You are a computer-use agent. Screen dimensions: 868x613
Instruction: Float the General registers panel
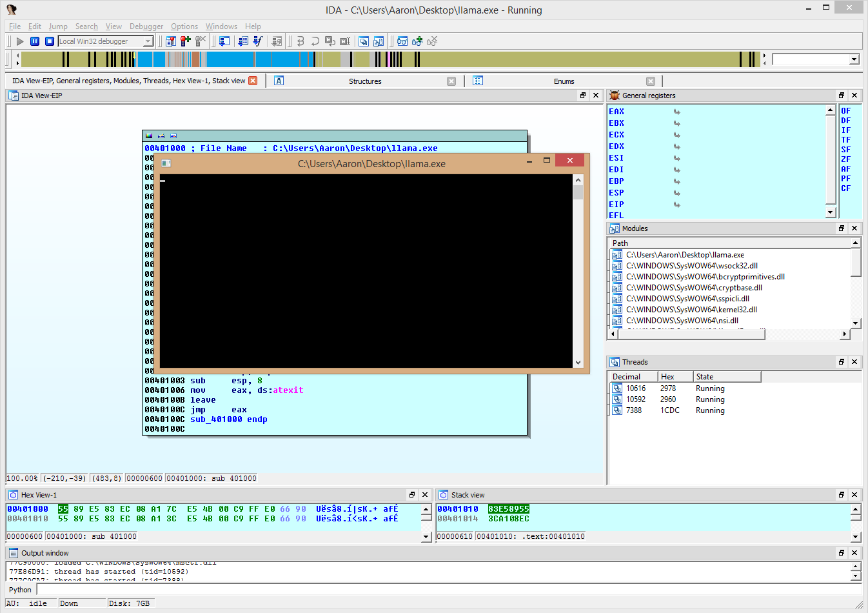point(842,95)
